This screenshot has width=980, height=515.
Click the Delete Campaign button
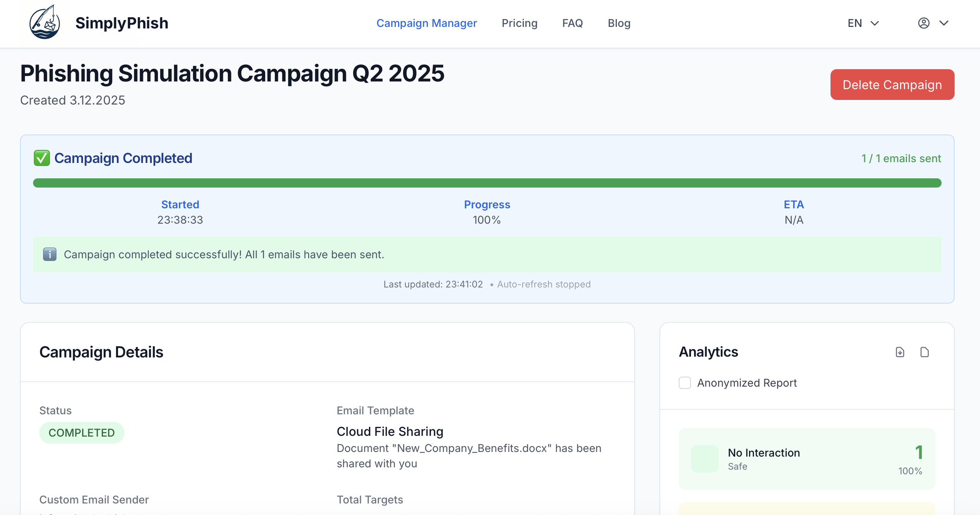point(892,85)
